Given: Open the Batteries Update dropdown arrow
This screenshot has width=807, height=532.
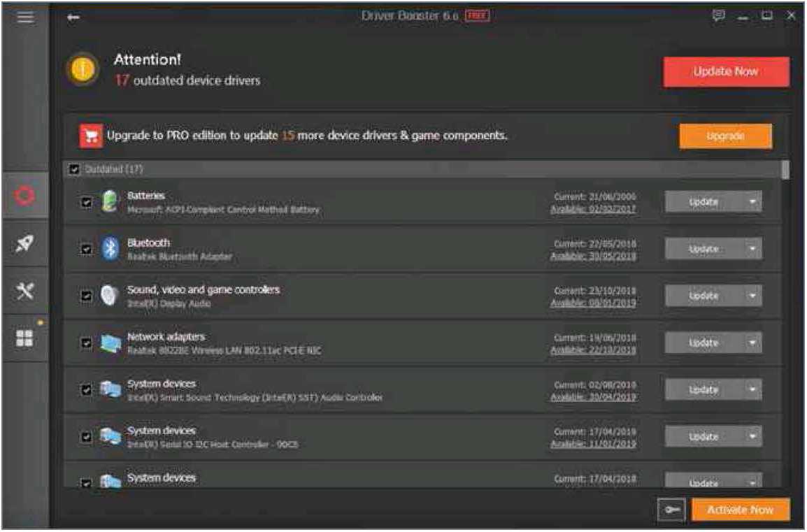Looking at the screenshot, I should (x=752, y=202).
